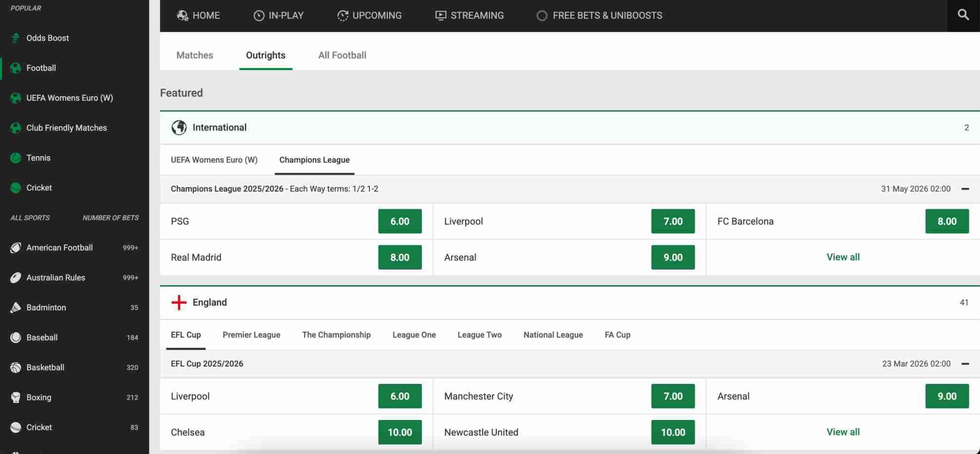Select the Outrights tab
Image resolution: width=980 pixels, height=454 pixels.
coord(266,55)
